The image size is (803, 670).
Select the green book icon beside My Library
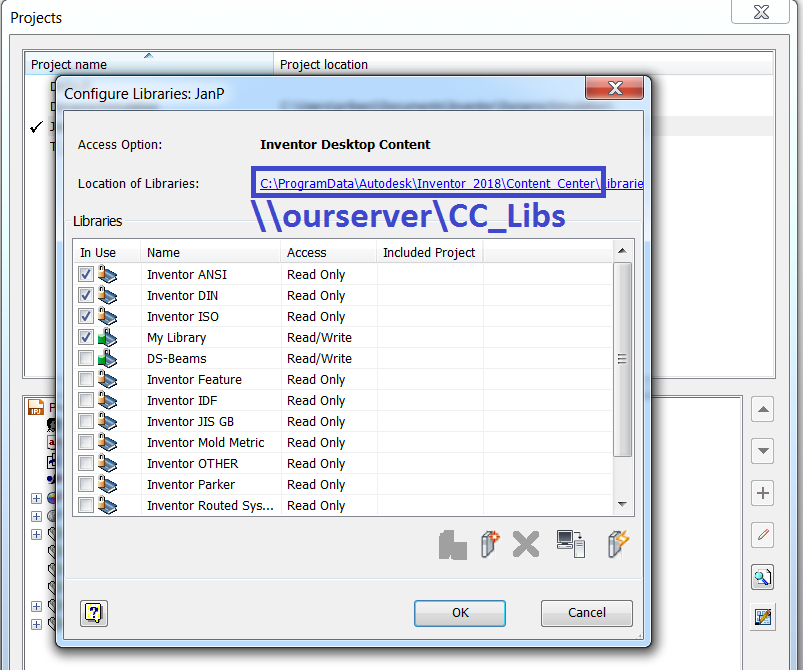(107, 337)
